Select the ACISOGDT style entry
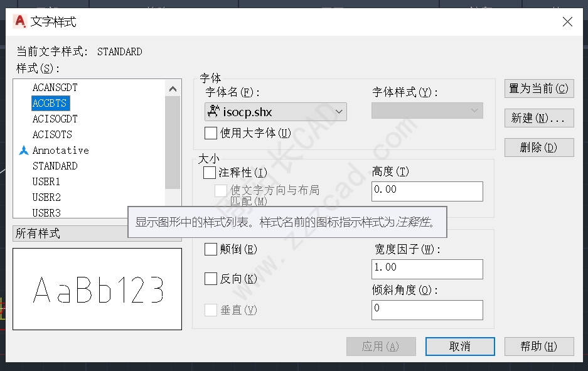Viewport: 588px width, 371px height. click(x=55, y=119)
